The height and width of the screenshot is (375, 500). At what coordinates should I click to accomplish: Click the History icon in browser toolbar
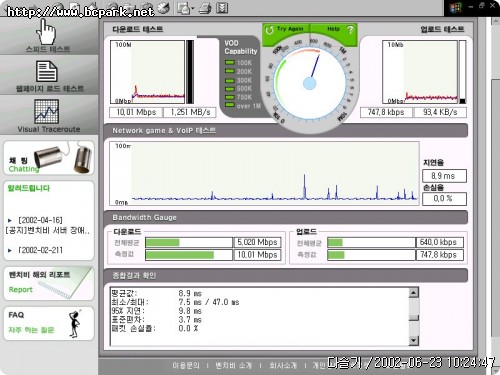click(163, 7)
